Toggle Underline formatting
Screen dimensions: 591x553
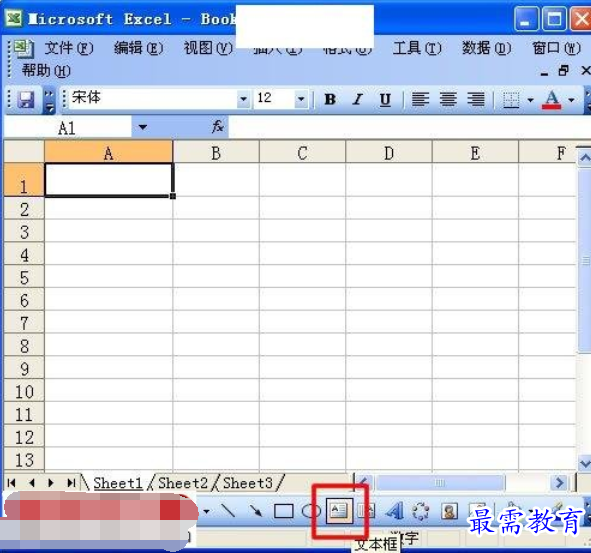click(x=385, y=100)
